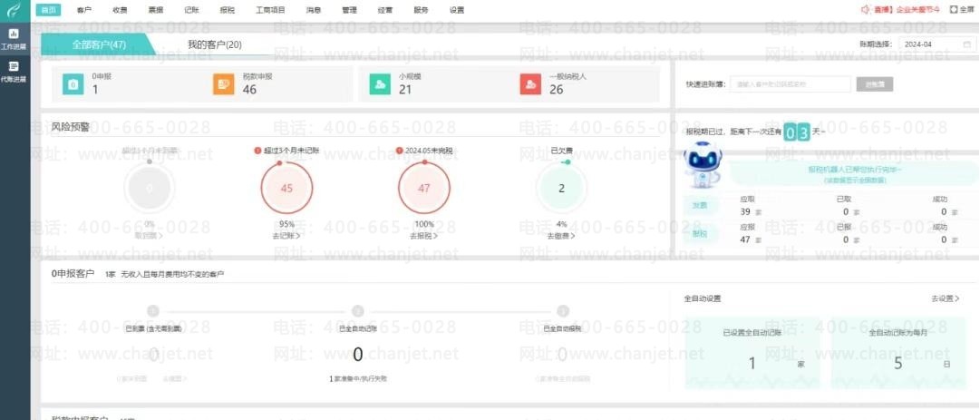
Task: Select the 报税 row label in robot panel
Action: [x=699, y=233]
